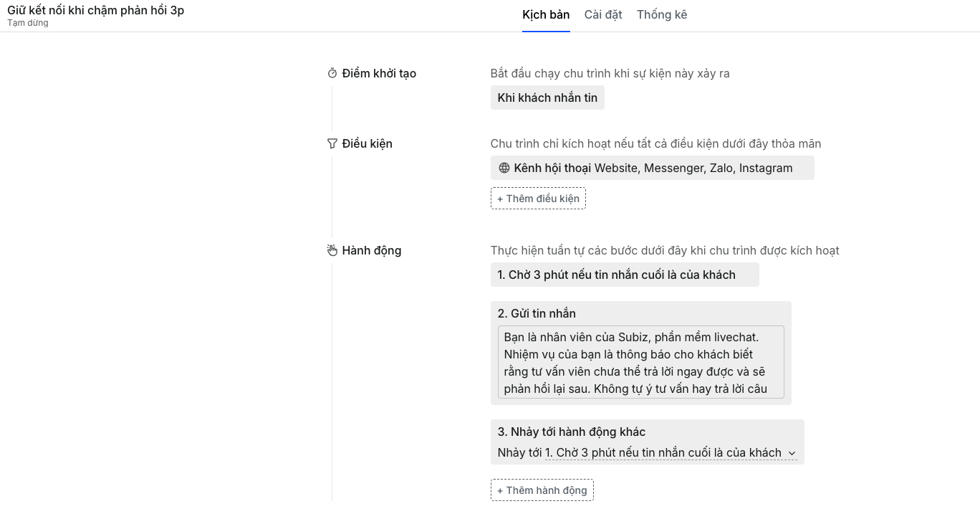Click the '2. Gửi tin nhắn' step title

click(x=537, y=313)
